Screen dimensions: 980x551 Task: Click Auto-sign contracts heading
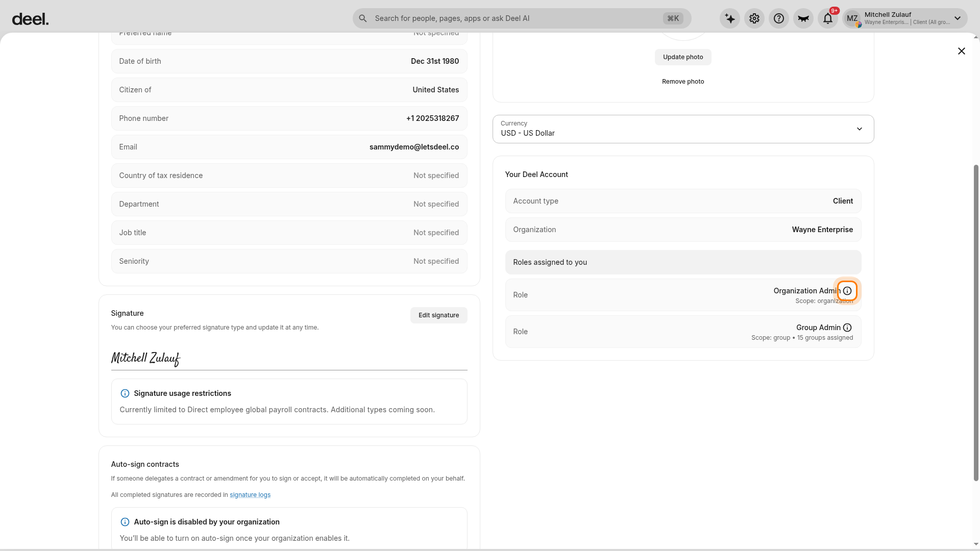[x=145, y=464]
